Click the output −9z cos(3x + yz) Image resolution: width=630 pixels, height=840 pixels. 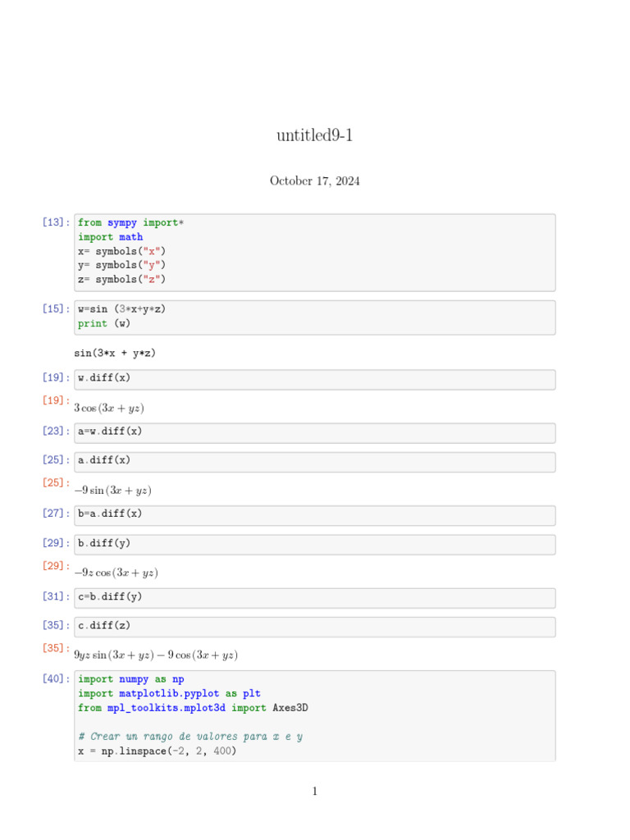[x=116, y=573]
